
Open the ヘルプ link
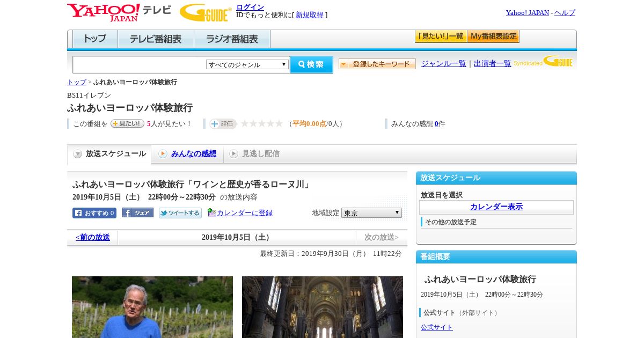coord(565,13)
